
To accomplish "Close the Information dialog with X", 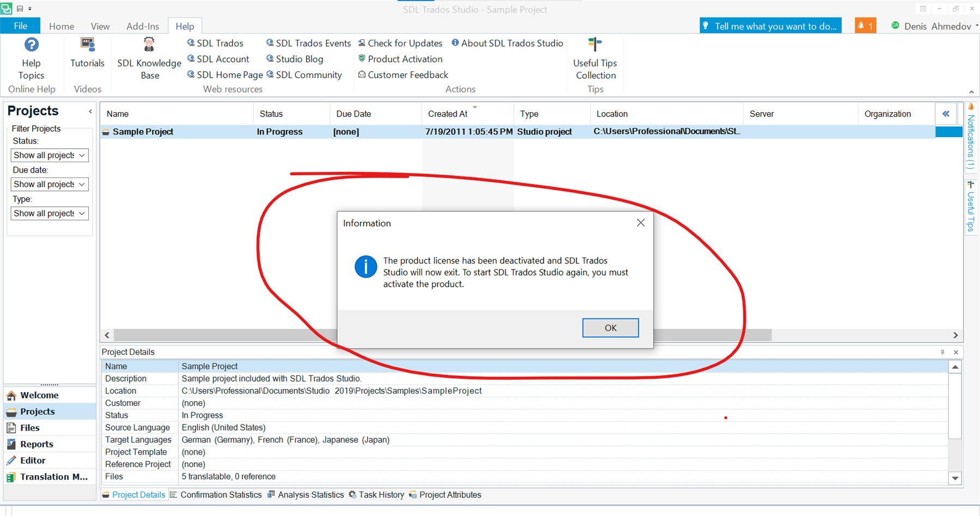I will pyautogui.click(x=641, y=223).
